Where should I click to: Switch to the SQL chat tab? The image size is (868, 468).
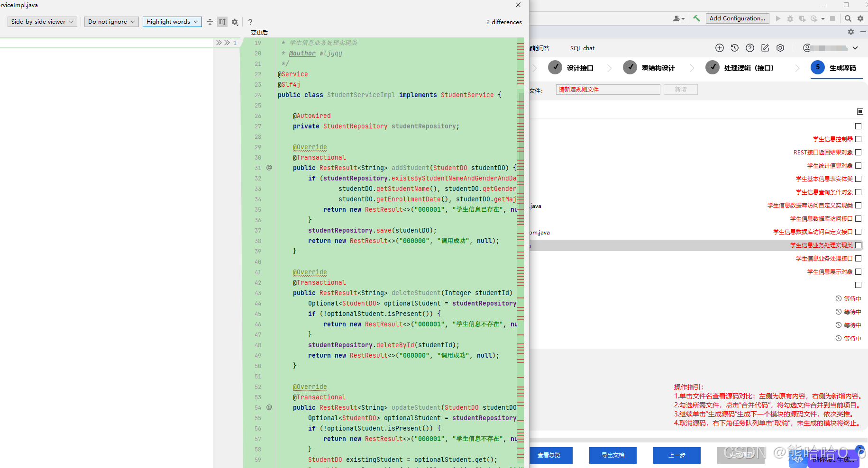[582, 48]
